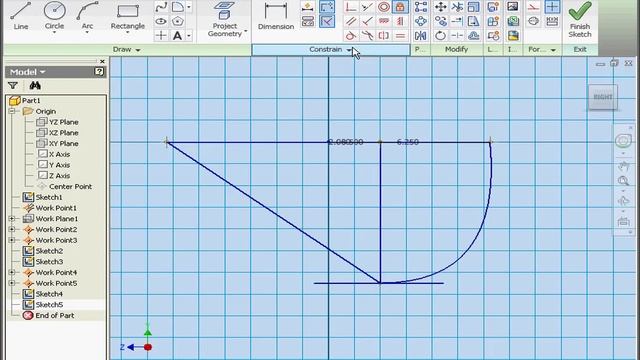Apply the Equal constraint
The width and height of the screenshot is (640, 360).
(x=400, y=36)
